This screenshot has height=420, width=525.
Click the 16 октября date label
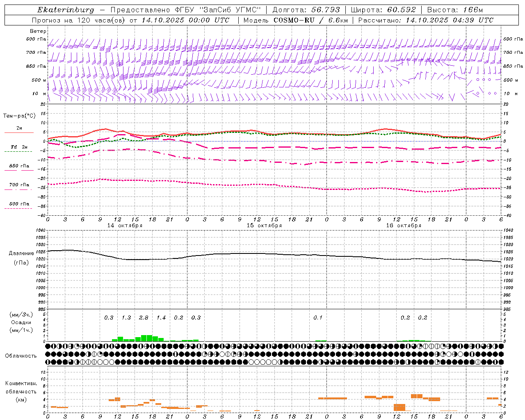click(x=404, y=226)
